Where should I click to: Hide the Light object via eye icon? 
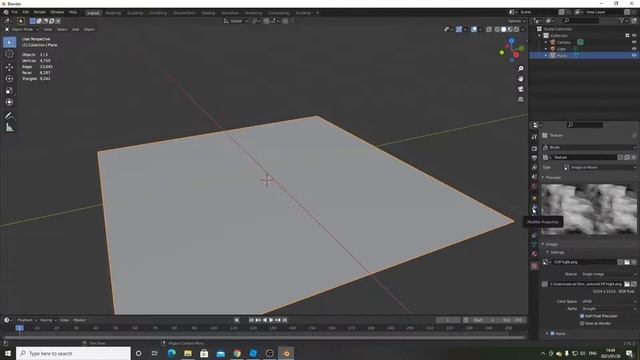[x=634, y=49]
